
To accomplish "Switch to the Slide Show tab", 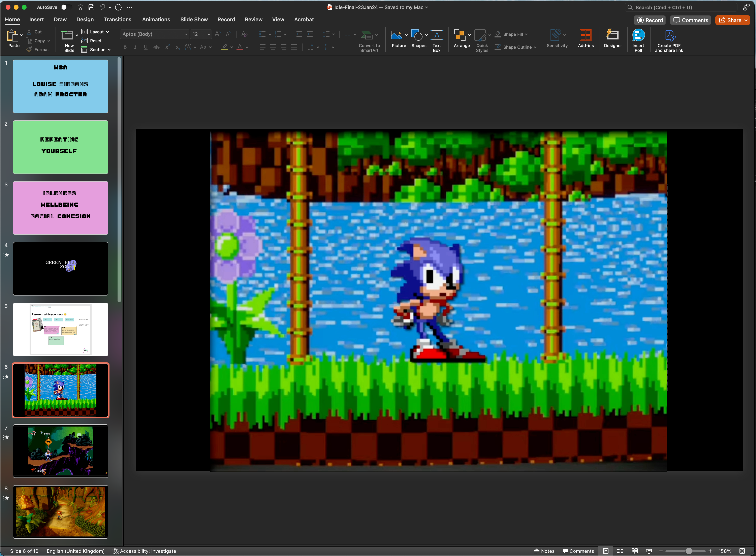I will pyautogui.click(x=194, y=20).
